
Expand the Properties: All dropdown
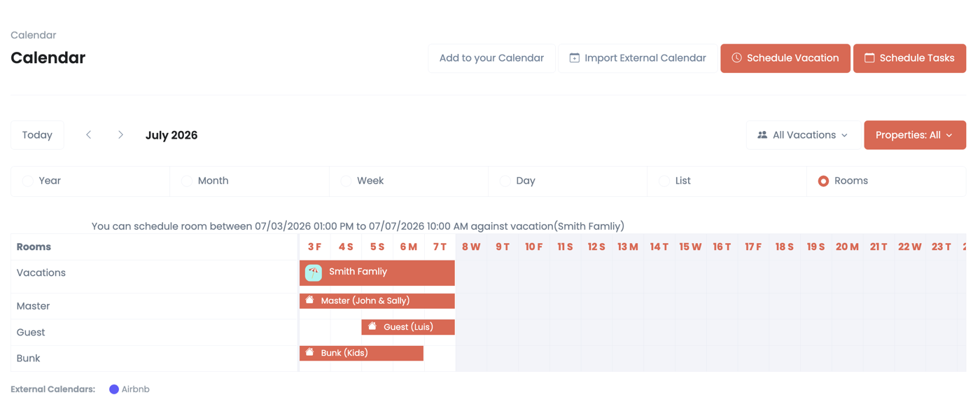point(915,135)
